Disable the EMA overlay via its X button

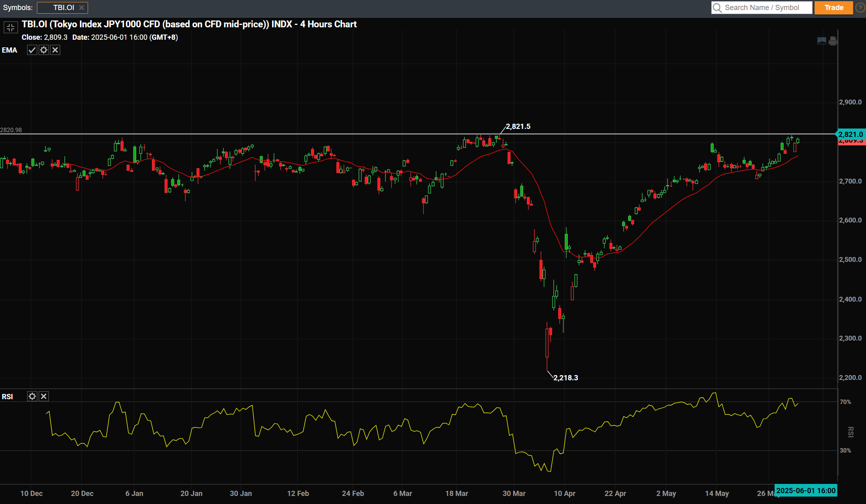pyautogui.click(x=55, y=50)
